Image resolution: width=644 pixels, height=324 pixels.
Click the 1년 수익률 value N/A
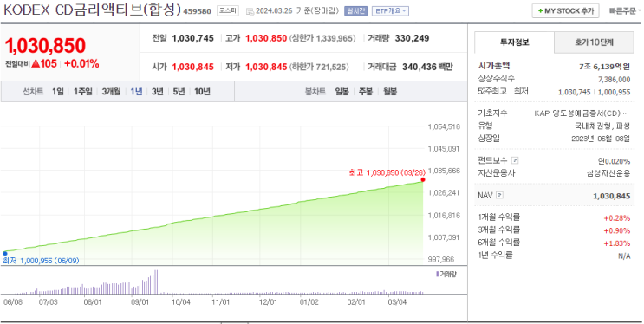point(624,256)
